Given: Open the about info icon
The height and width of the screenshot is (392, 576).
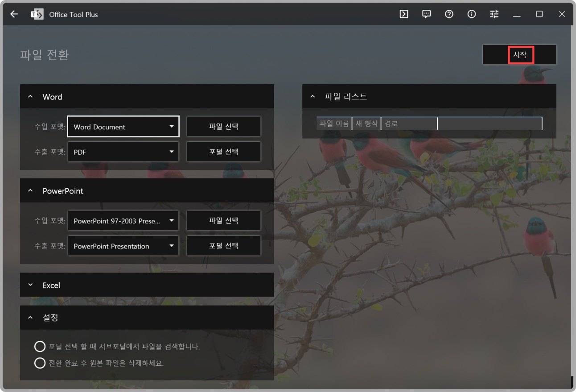Looking at the screenshot, I should click(x=472, y=14).
